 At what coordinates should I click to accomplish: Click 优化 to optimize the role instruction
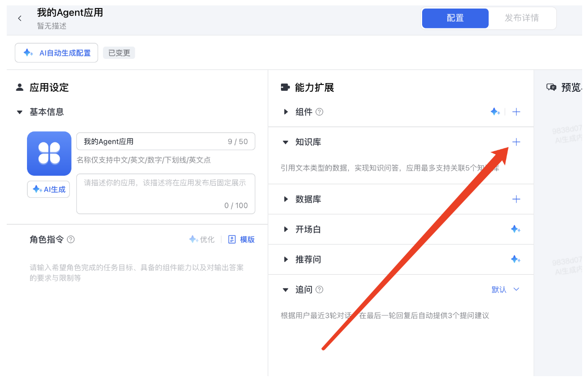(201, 240)
